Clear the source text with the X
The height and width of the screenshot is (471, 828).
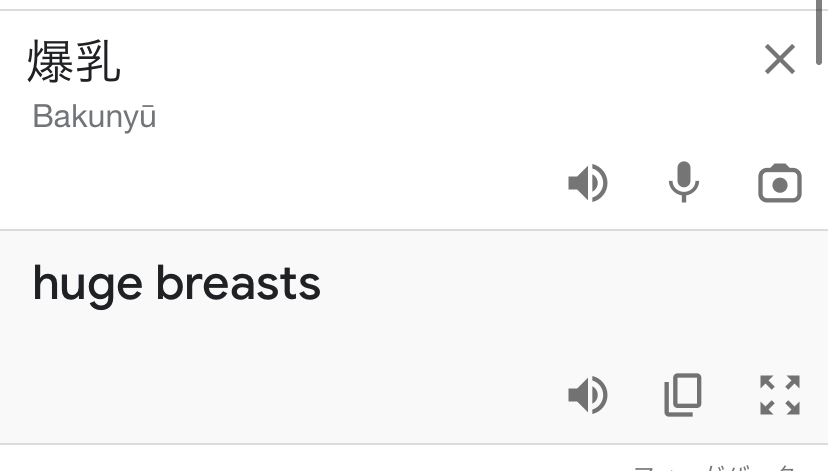[x=779, y=60]
